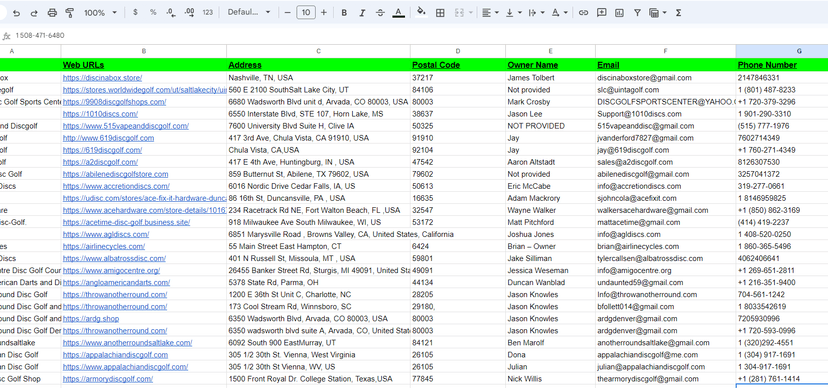Format as percent
The width and height of the screenshot is (828, 388).
(x=153, y=13)
